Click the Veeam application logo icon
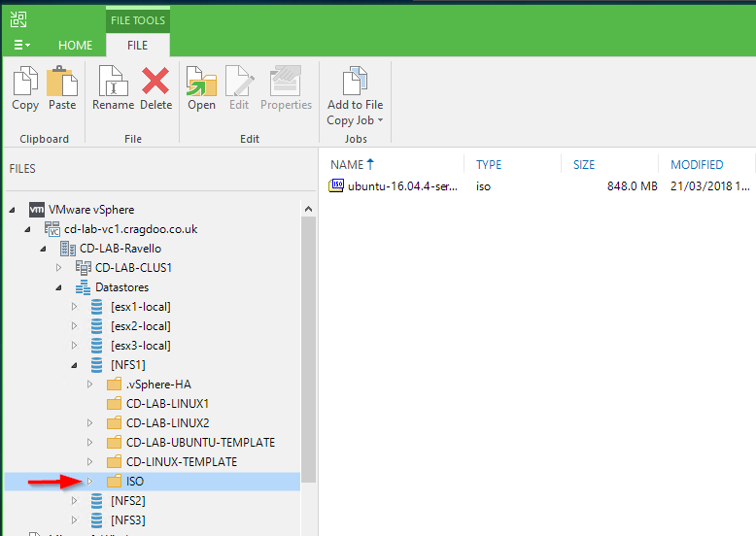The height and width of the screenshot is (536, 756). click(18, 19)
